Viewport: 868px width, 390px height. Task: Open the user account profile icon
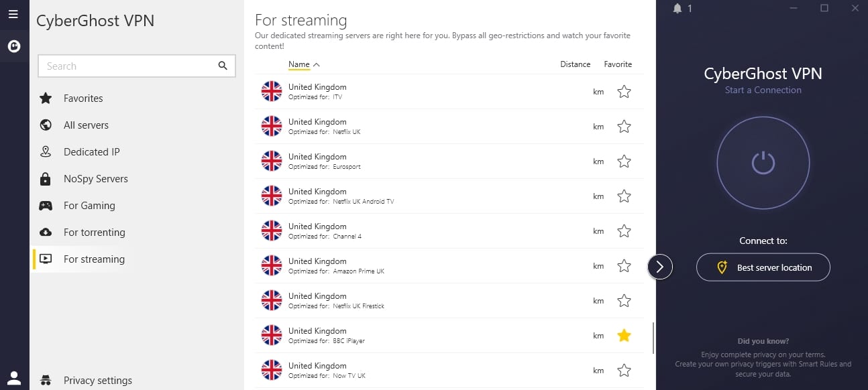point(13,377)
